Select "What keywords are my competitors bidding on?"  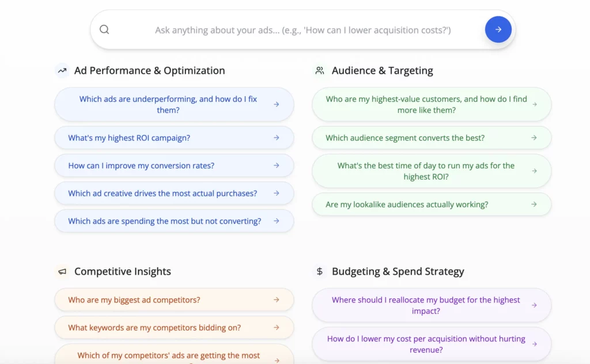click(x=154, y=328)
